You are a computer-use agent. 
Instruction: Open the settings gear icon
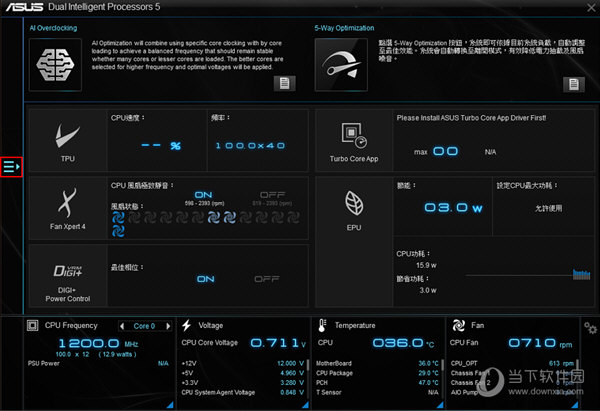(x=590, y=328)
